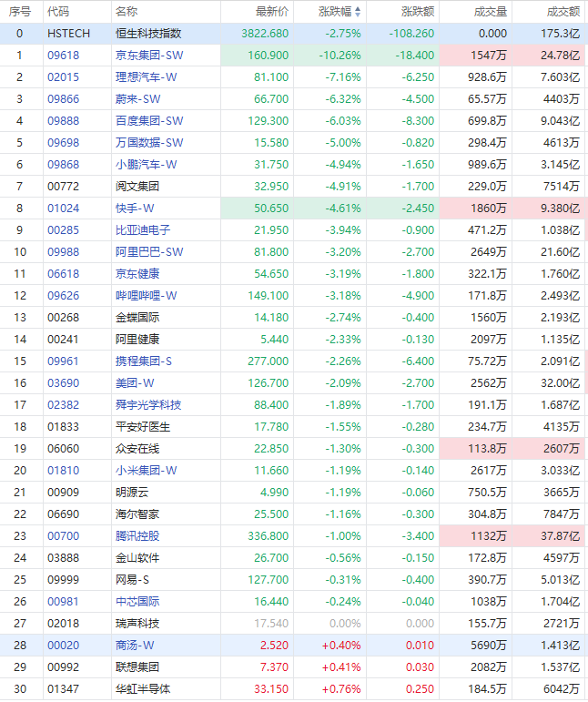Click stock code 09988
The height and width of the screenshot is (702, 588).
click(x=63, y=252)
